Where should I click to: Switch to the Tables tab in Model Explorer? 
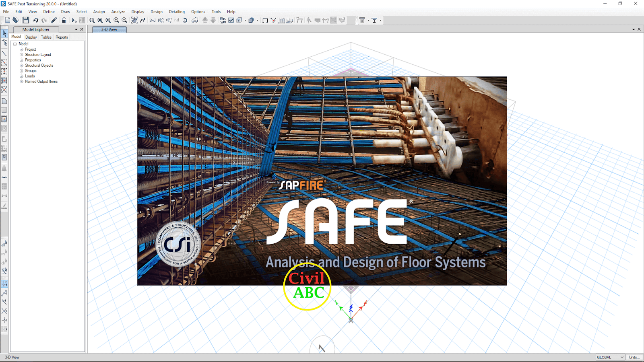coord(46,37)
